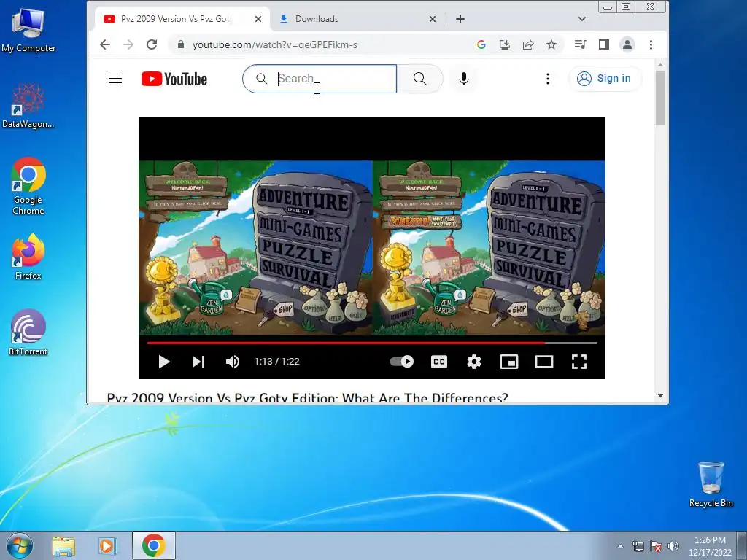
Task: Open a new tab
Action: point(460,19)
